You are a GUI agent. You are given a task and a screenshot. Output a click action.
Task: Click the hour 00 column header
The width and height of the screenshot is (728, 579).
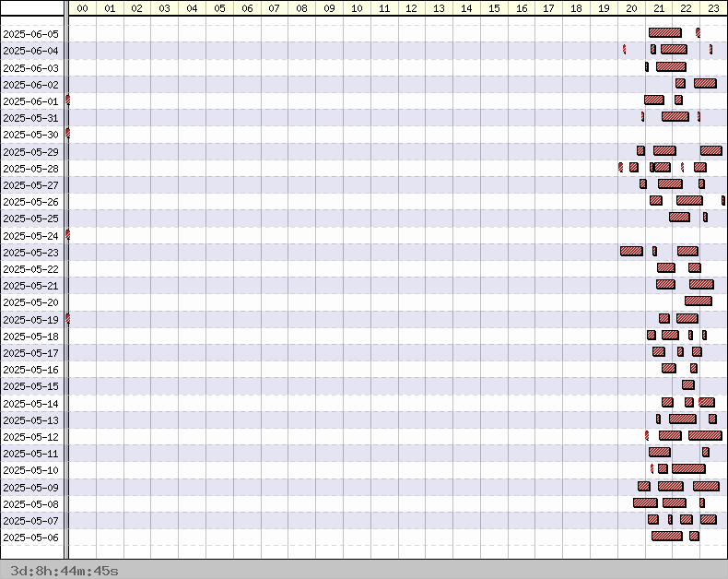pyautogui.click(x=83, y=8)
